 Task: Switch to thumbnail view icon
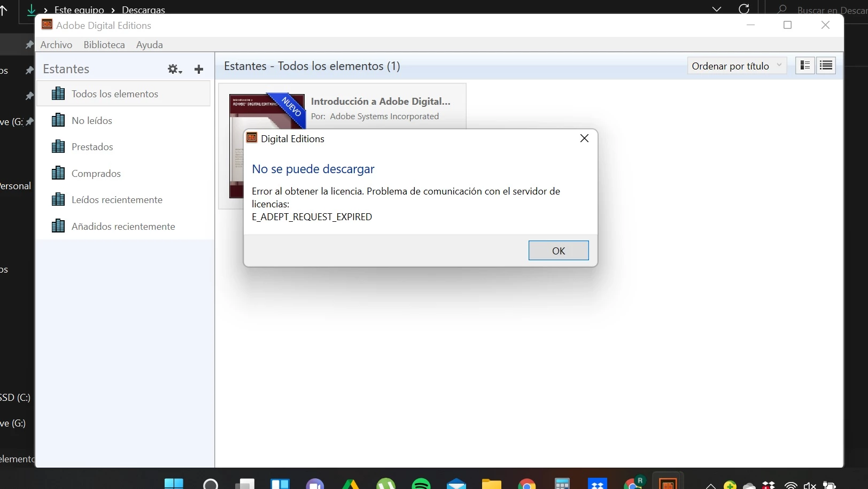805,65
